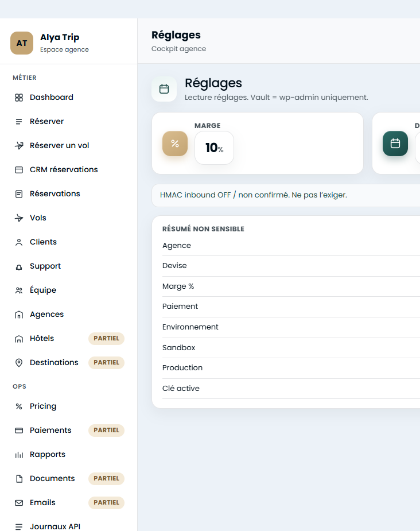Click the Agence summary row

[291, 246]
